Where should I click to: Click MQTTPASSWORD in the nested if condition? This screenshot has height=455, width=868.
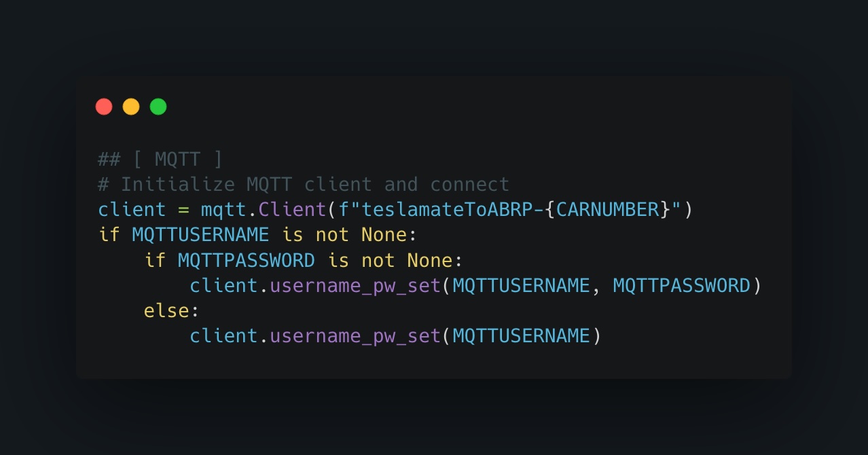(246, 260)
